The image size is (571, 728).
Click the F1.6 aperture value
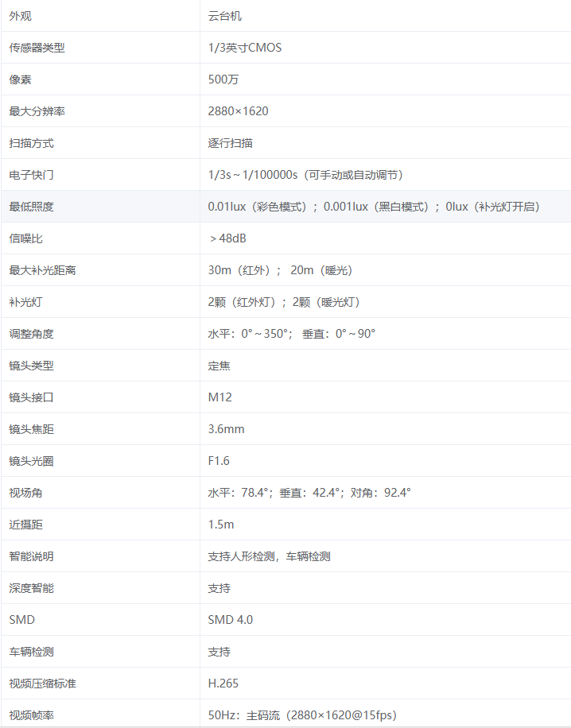219,461
